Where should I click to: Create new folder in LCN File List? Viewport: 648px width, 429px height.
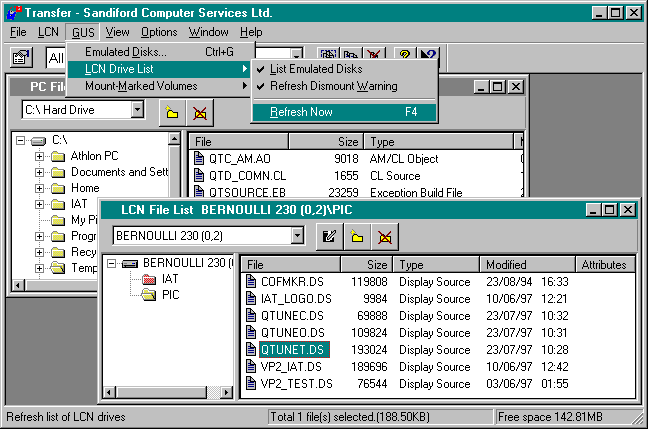(357, 237)
